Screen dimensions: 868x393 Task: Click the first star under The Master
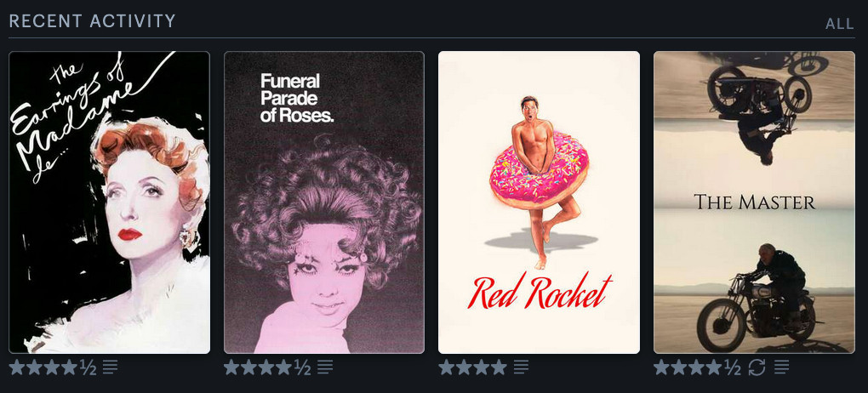coord(661,367)
